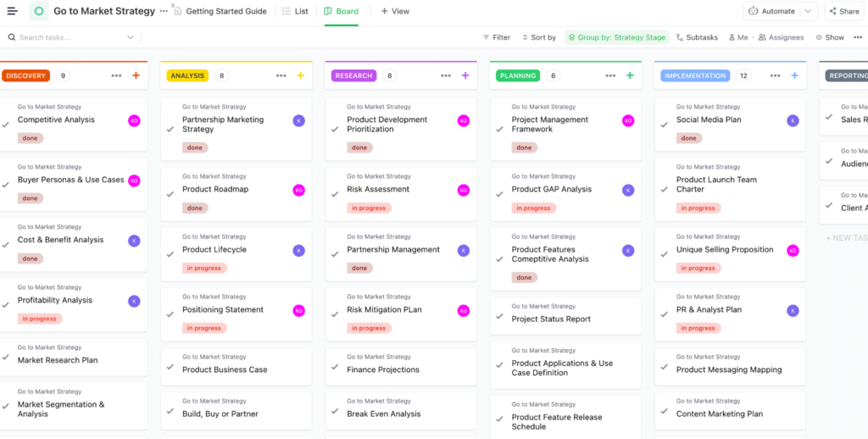Image resolution: width=868 pixels, height=439 pixels.
Task: Expand the Automate dropdown chevron
Action: [x=808, y=11]
